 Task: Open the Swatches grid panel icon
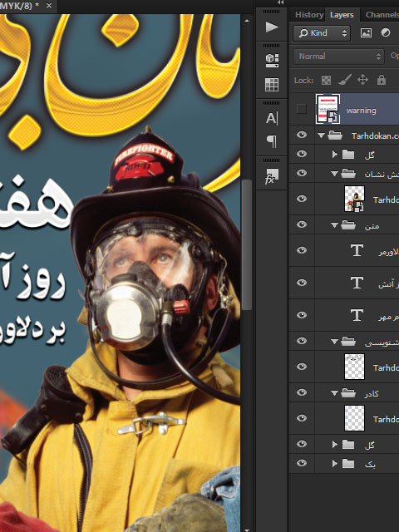click(272, 85)
